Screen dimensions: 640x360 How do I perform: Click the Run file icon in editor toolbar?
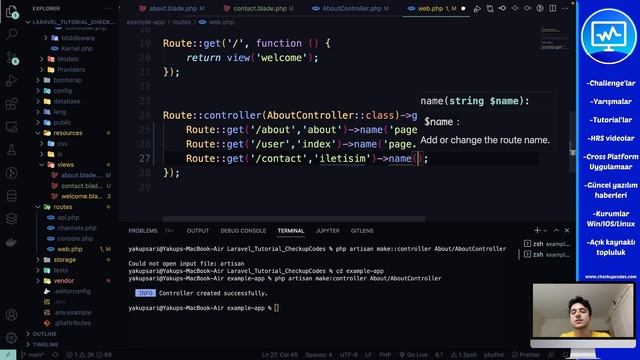tap(477, 8)
